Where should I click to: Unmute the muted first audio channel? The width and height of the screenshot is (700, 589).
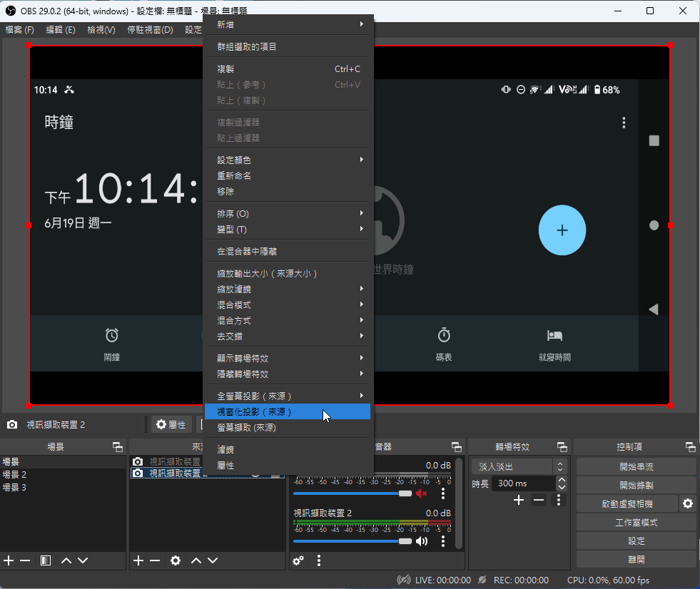(x=422, y=493)
